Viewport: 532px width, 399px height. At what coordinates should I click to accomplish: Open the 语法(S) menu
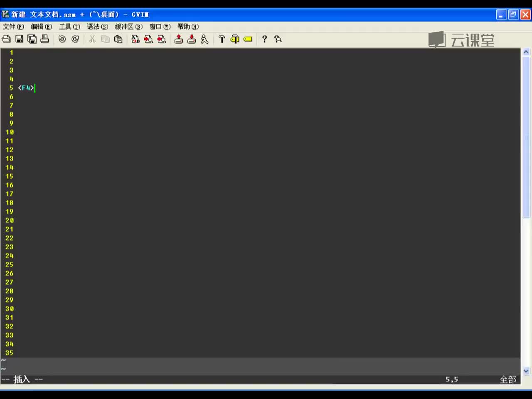[98, 27]
